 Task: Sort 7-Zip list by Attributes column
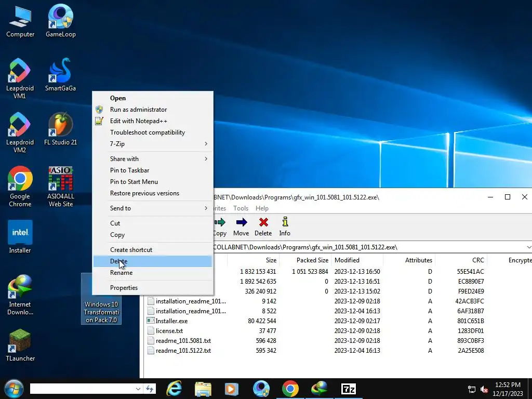pyautogui.click(x=409, y=260)
